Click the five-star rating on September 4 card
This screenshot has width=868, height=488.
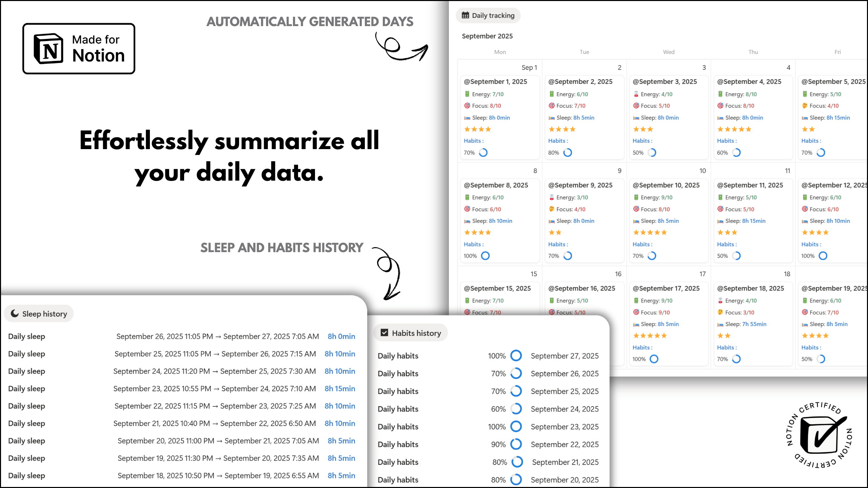coord(734,129)
